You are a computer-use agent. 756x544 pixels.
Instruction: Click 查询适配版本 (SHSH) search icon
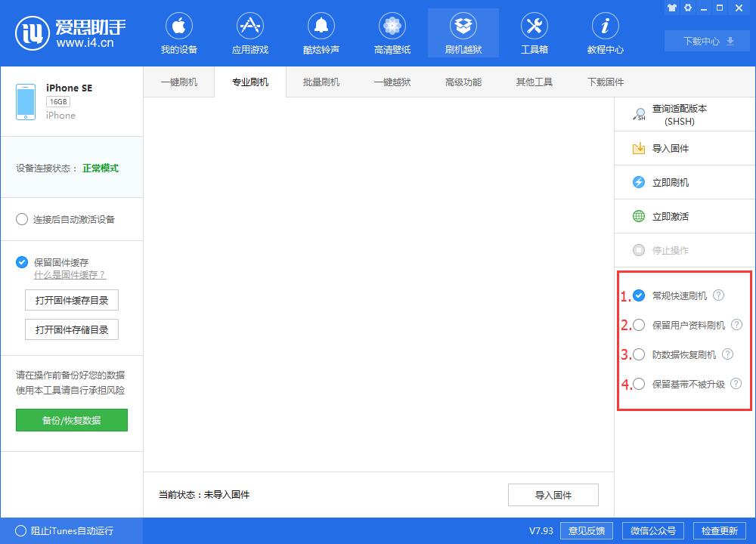(639, 115)
